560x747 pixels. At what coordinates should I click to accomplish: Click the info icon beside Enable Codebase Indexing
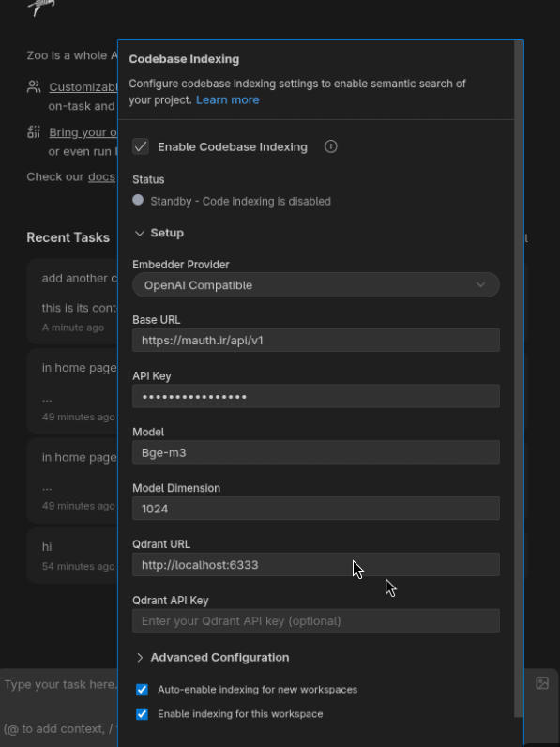(330, 146)
